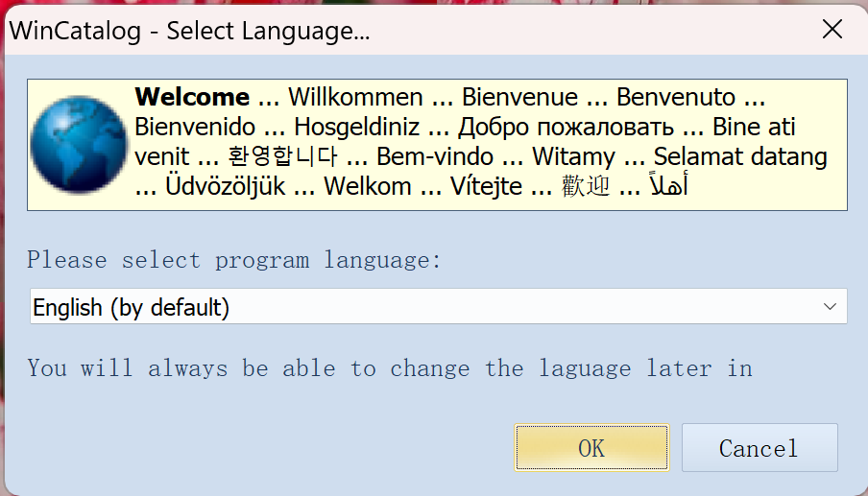The height and width of the screenshot is (496, 868).
Task: Click the Arabic greeting at the banner end
Action: 668,184
